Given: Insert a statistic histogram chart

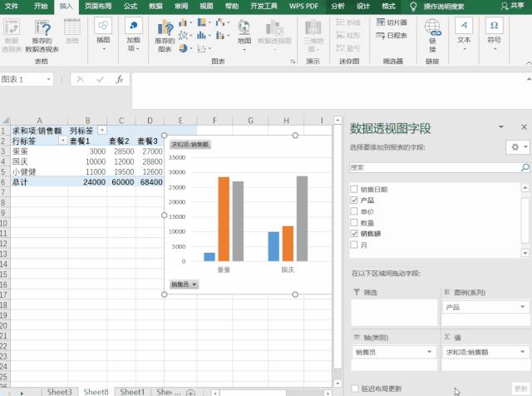Looking at the screenshot, I should 204,35.
